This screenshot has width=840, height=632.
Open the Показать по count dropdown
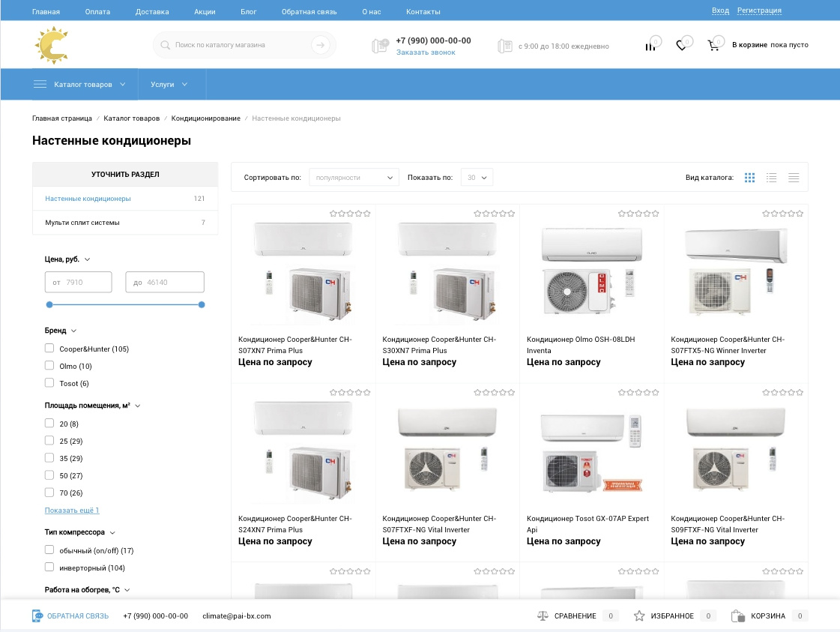pos(477,178)
